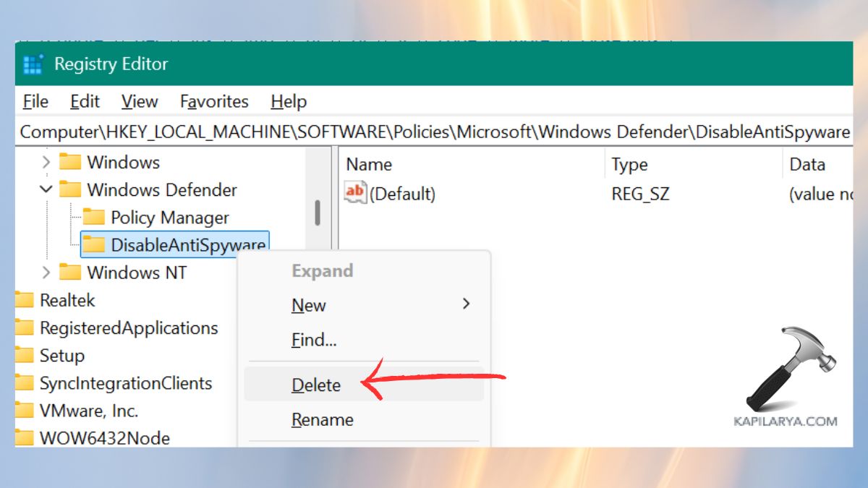Viewport: 868px width, 488px height.
Task: Click the registry path address bar
Action: [434, 132]
